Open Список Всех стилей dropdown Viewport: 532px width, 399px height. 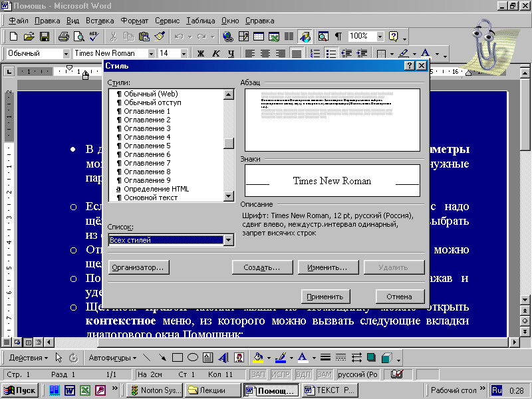point(229,240)
